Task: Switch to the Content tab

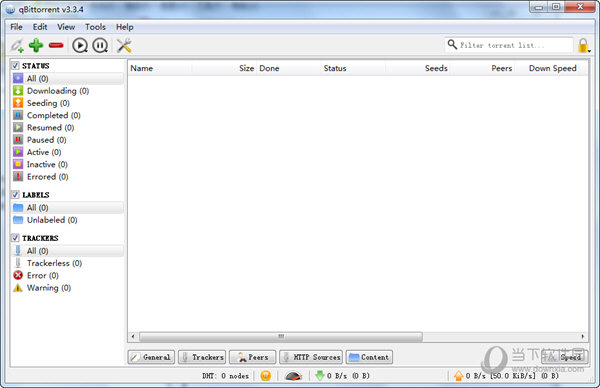Action: tap(369, 357)
